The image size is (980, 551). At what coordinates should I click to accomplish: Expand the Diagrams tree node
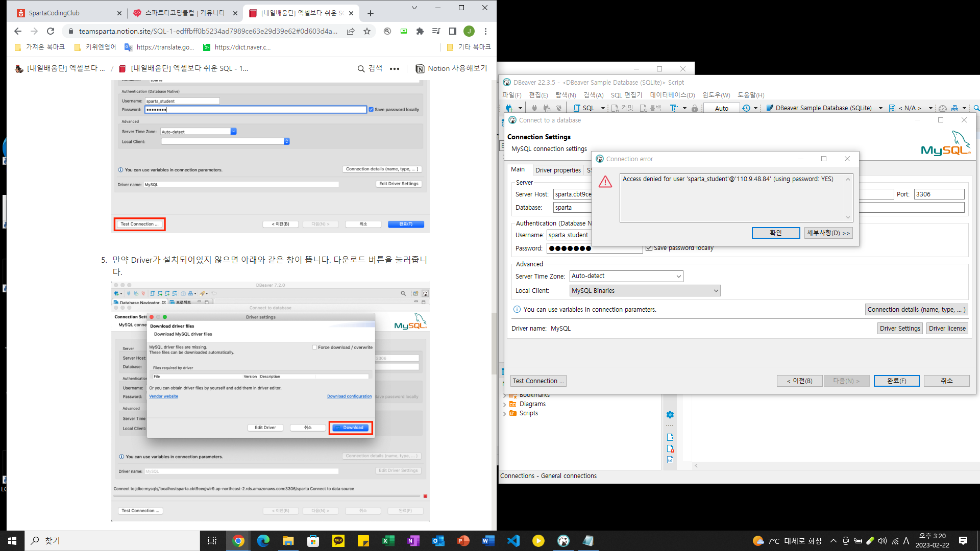pos(505,404)
